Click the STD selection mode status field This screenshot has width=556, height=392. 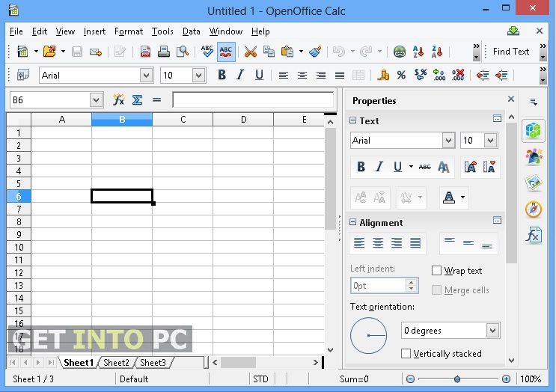click(260, 379)
